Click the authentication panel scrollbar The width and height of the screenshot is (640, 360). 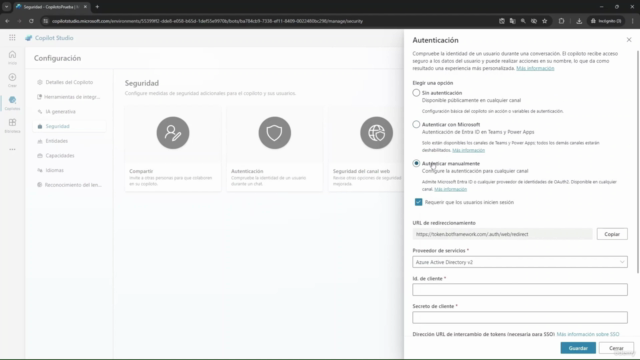[637, 161]
